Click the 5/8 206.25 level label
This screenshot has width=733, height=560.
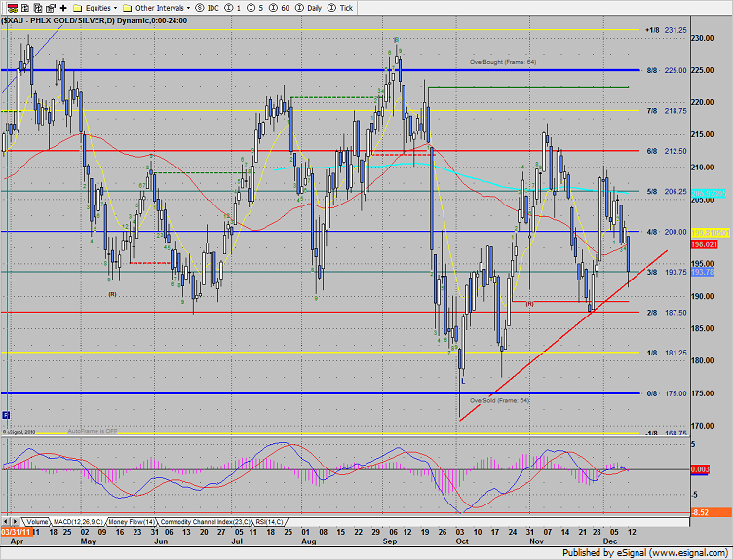pyautogui.click(x=667, y=192)
